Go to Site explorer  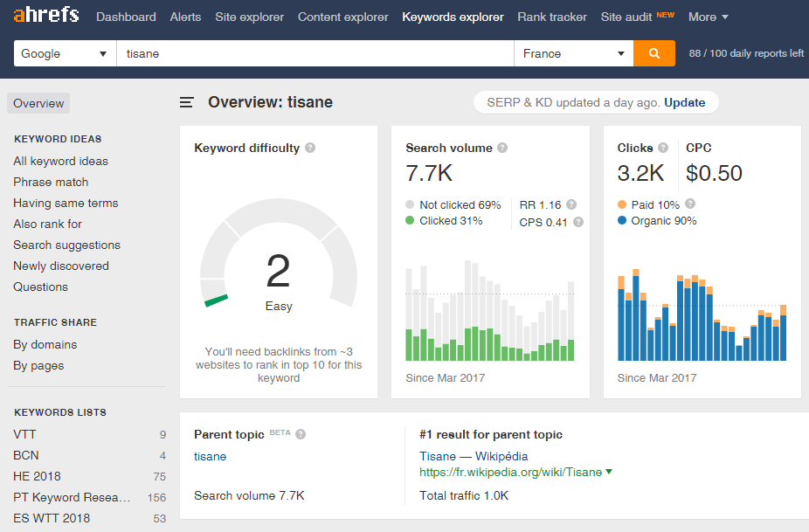point(250,17)
